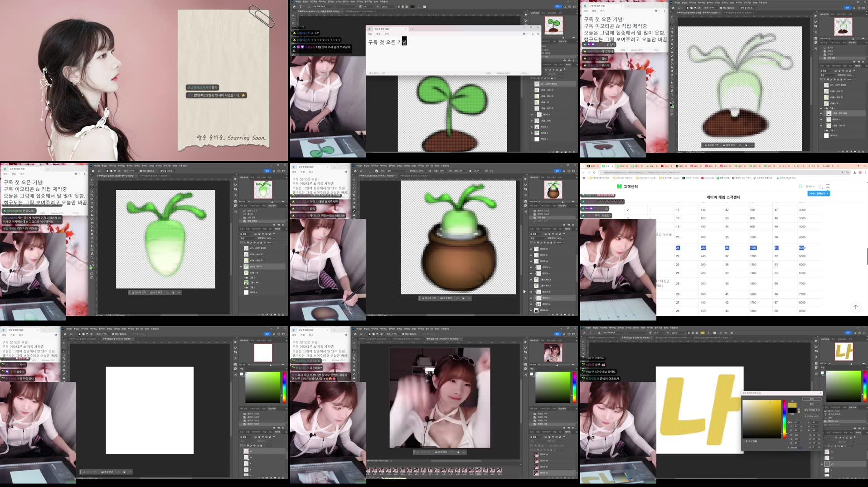This screenshot has height=487, width=868.
Task: Hide the '나' text layer using its eye icon
Action: tap(822, 464)
